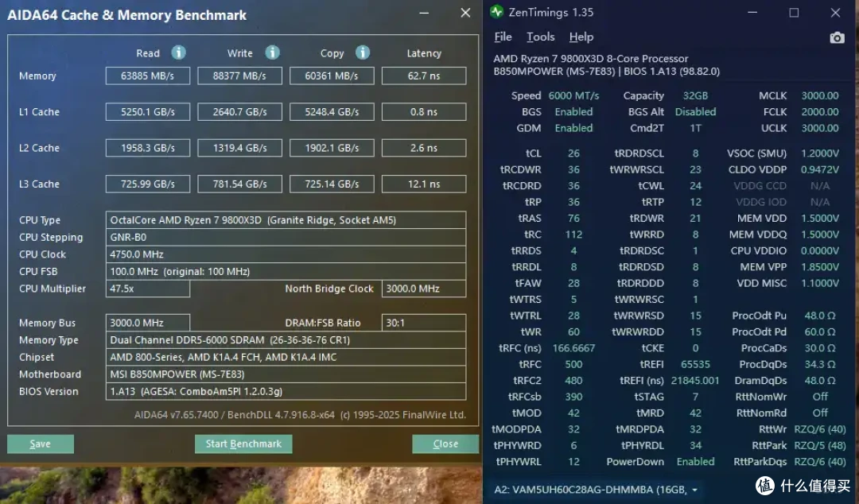The width and height of the screenshot is (859, 504).
Task: Click the FCLK value 2000.00
Action: coord(819,112)
